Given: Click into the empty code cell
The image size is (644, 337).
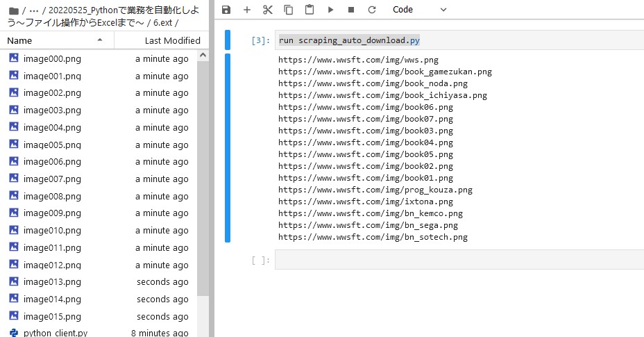Looking at the screenshot, I should tap(459, 260).
